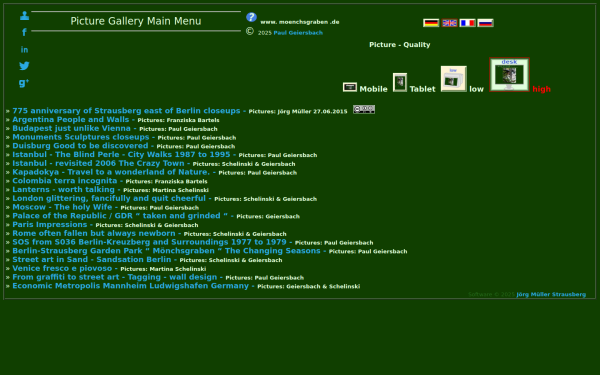Choose the low picture quality icon
The height and width of the screenshot is (375, 600).
(453, 79)
